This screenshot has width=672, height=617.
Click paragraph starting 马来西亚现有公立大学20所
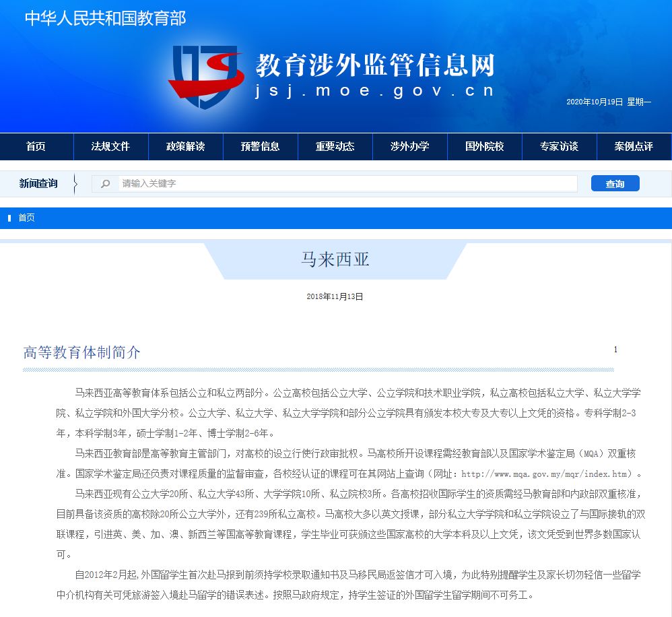pyautogui.click(x=351, y=525)
